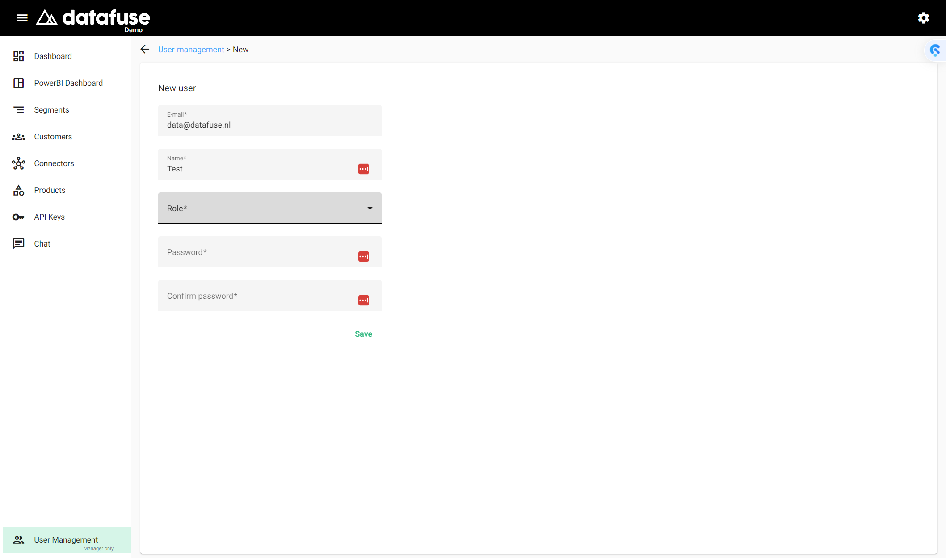The image size is (946, 560).
Task: Click the Chat message icon
Action: pos(18,244)
